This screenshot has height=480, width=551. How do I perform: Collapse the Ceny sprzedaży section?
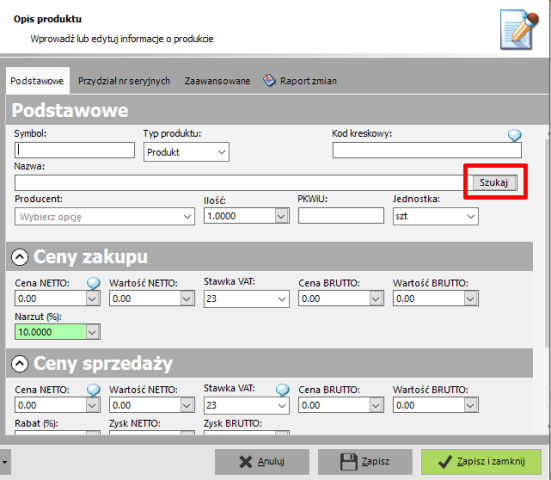[x=20, y=364]
